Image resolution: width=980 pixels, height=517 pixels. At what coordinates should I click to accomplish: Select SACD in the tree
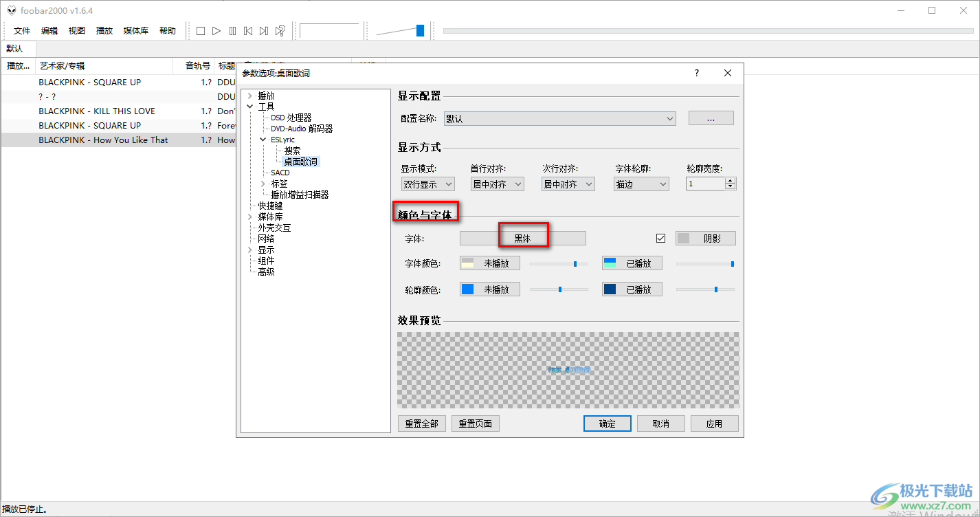point(280,173)
